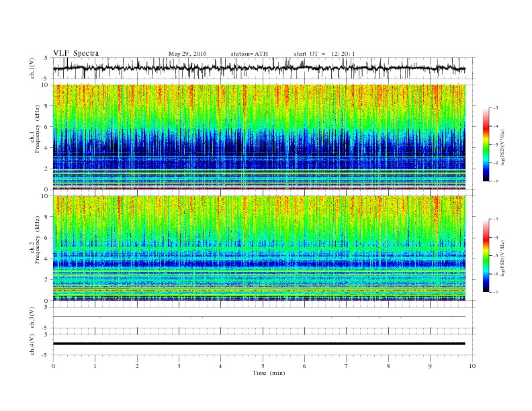Click the "Time (min)" x-axis label
The height and width of the screenshot is (411, 532).
point(269,373)
